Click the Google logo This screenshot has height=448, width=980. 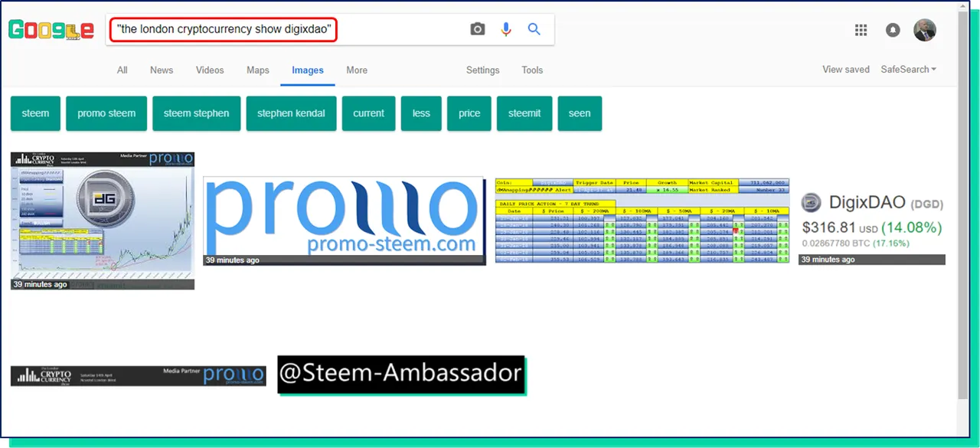51,31
